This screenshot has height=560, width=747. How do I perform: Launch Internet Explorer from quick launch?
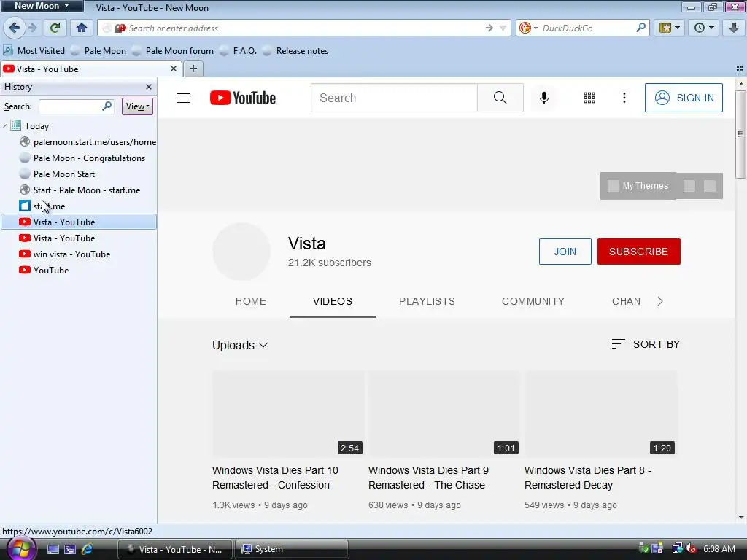click(x=87, y=549)
